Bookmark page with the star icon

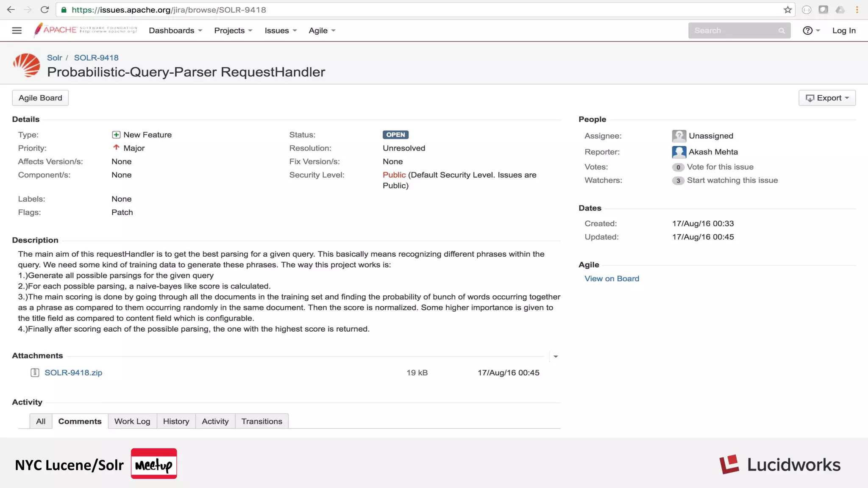pos(787,10)
